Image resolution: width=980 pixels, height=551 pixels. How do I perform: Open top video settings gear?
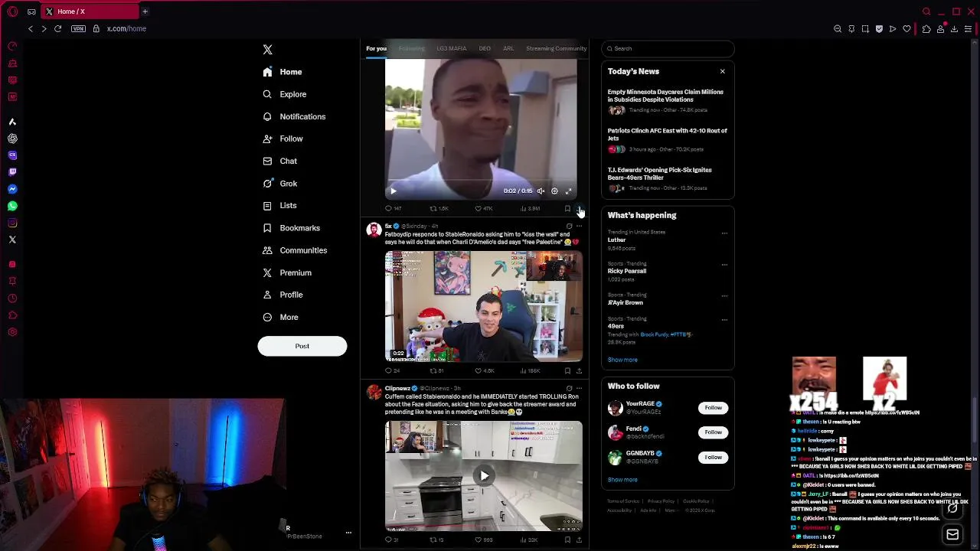pyautogui.click(x=554, y=191)
